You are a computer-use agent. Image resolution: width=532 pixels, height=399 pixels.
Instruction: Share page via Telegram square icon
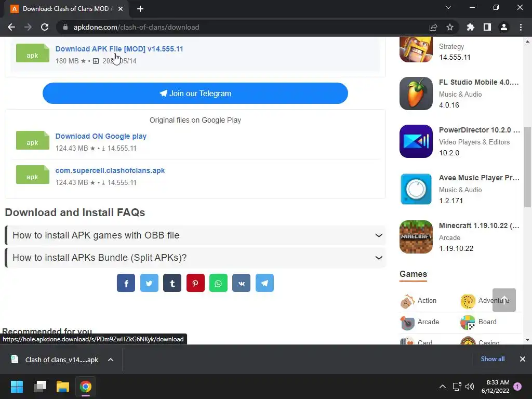264,283
